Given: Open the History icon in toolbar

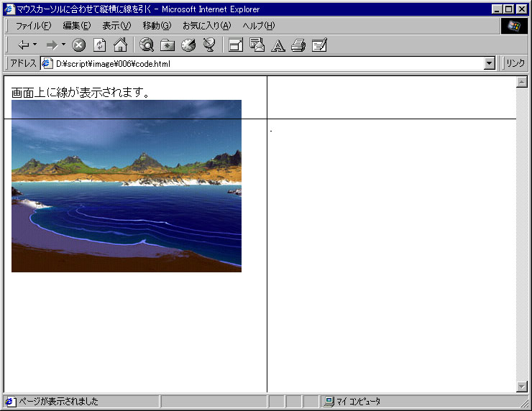Looking at the screenshot, I should 188,45.
